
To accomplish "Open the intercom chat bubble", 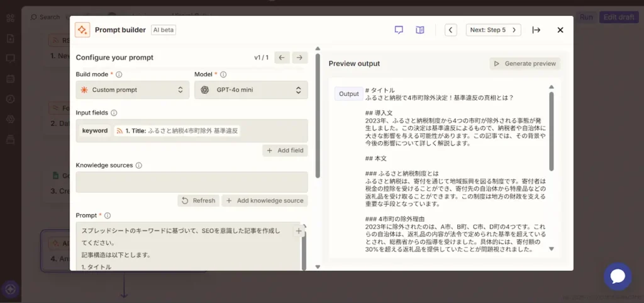I will [617, 277].
